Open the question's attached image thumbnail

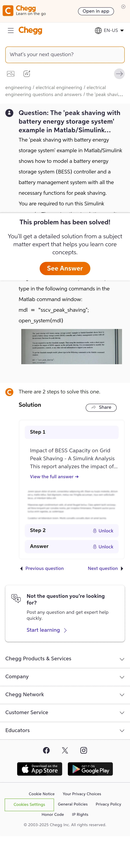point(72,346)
